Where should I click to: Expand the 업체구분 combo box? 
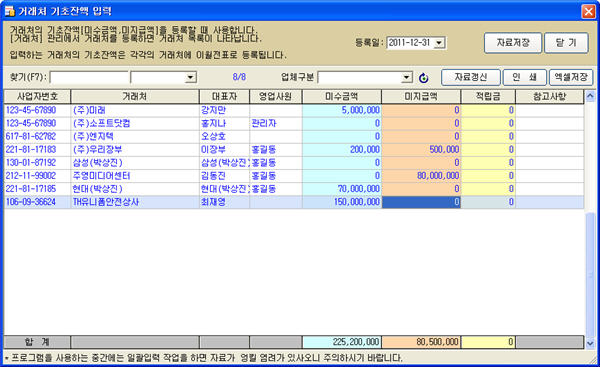click(x=406, y=77)
